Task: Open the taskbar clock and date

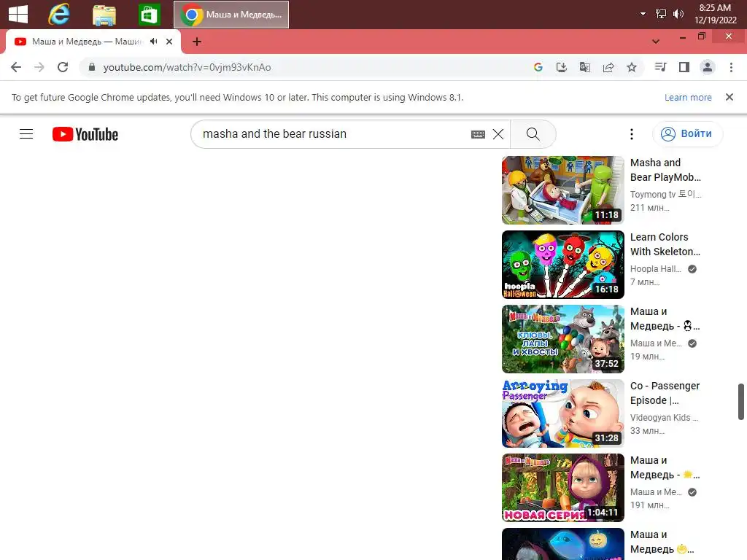Action: pos(715,14)
